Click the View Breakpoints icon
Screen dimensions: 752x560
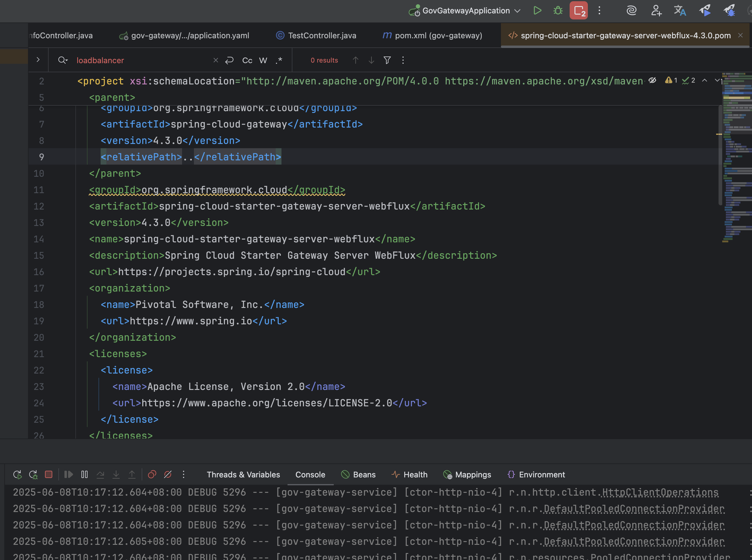coord(152,474)
